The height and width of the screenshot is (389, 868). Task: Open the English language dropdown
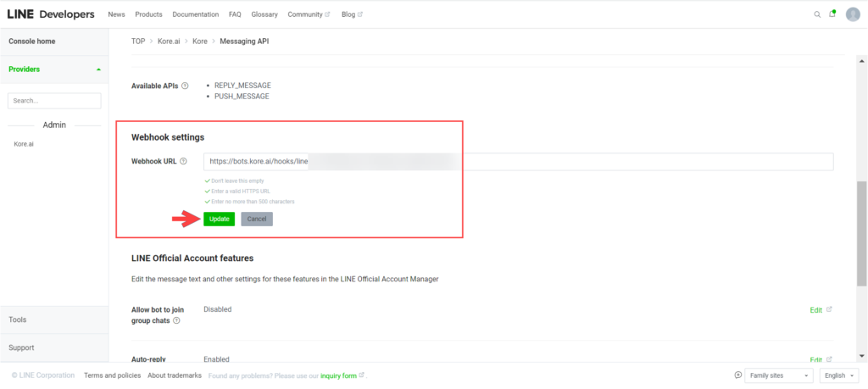click(841, 375)
